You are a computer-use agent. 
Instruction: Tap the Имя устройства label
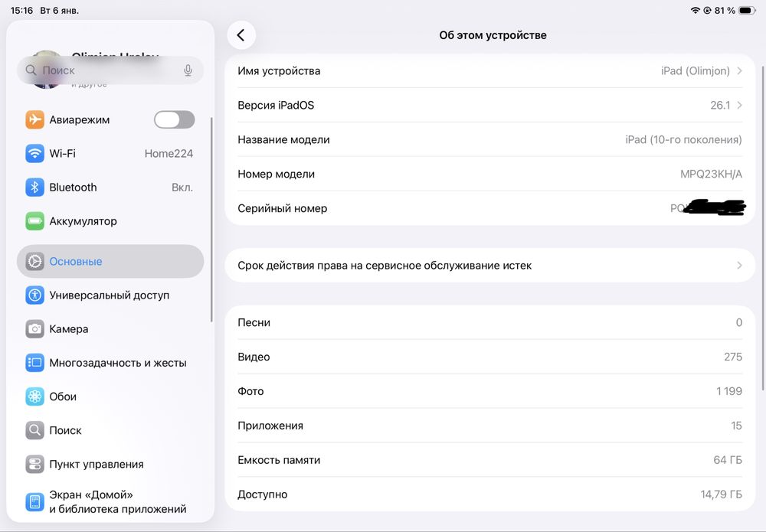(x=279, y=70)
